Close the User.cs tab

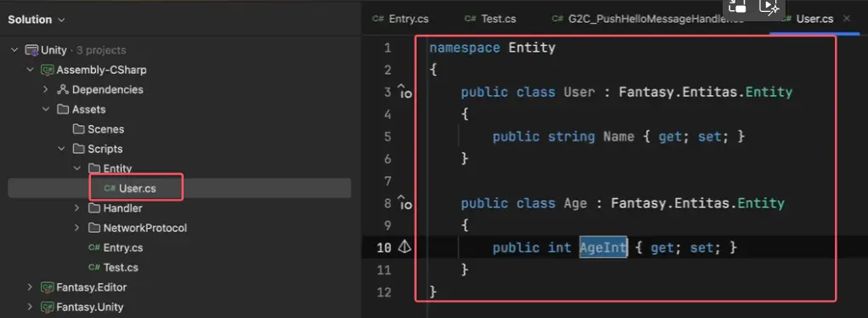pos(847,19)
